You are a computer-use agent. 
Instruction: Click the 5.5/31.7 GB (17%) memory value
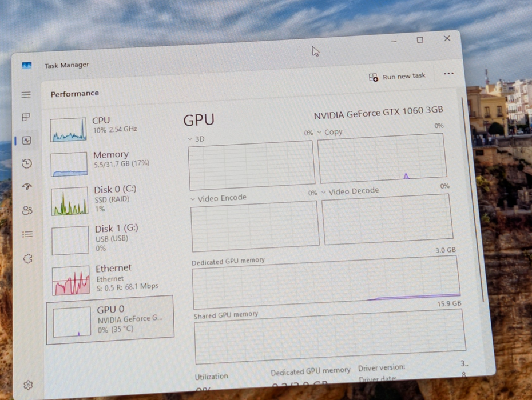pos(121,164)
